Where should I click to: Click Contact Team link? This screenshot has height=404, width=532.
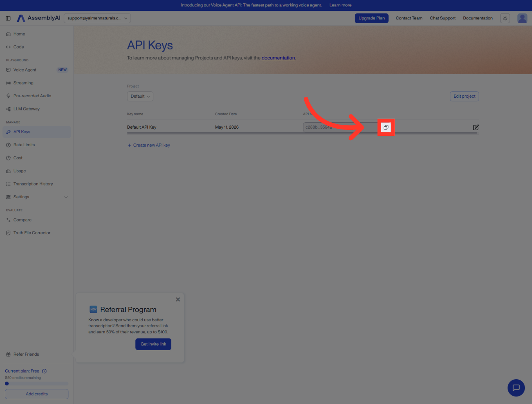pyautogui.click(x=409, y=18)
